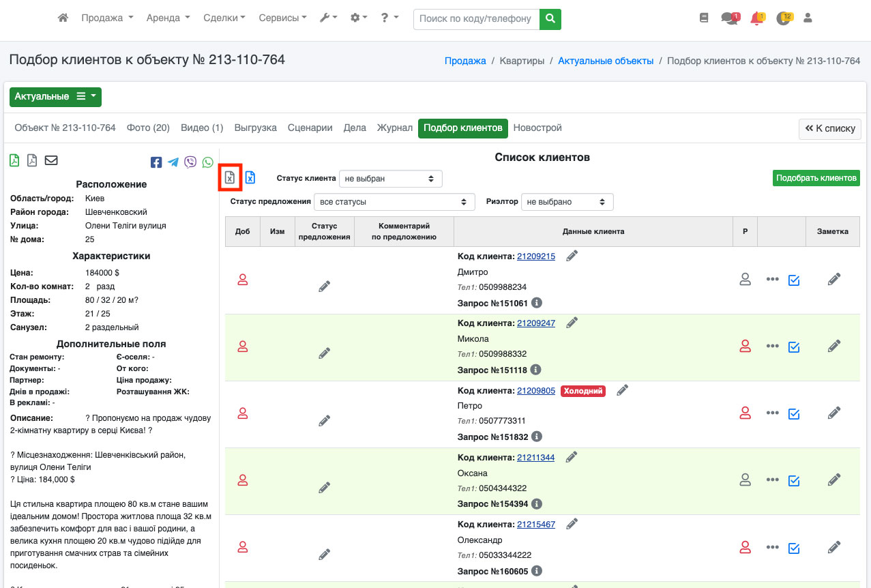
Task: Click the Facebook share icon
Action: (x=156, y=162)
